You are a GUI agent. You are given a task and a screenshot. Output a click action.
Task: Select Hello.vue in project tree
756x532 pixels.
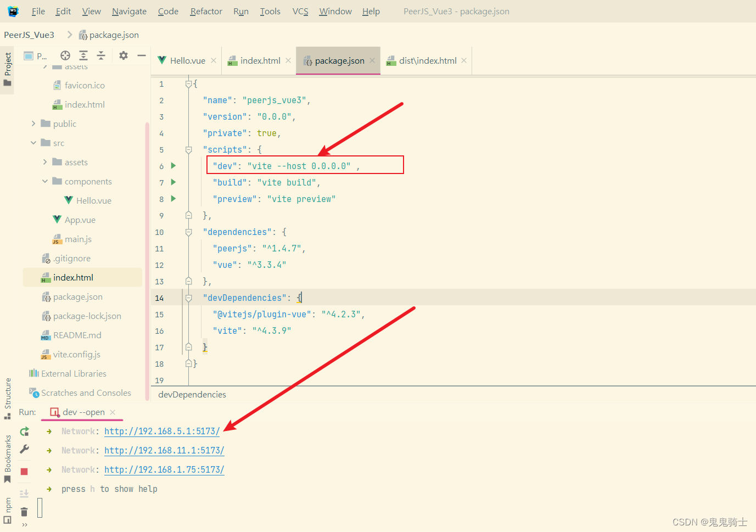(x=94, y=201)
